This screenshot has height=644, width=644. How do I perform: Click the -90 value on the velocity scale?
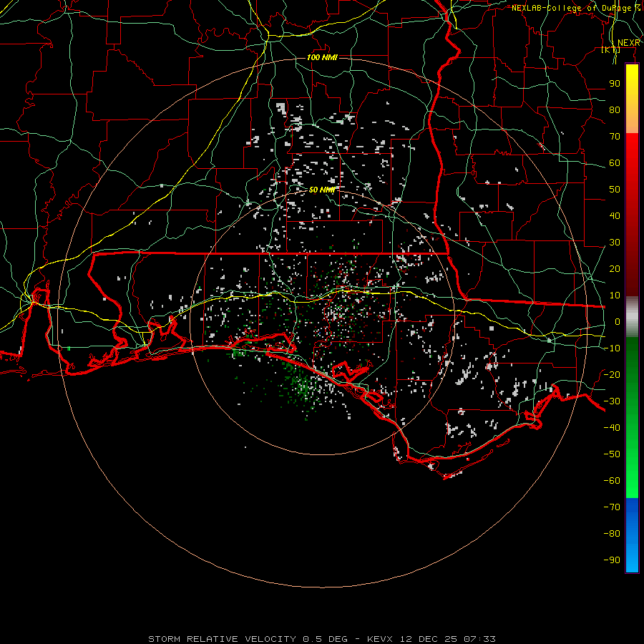(x=612, y=560)
